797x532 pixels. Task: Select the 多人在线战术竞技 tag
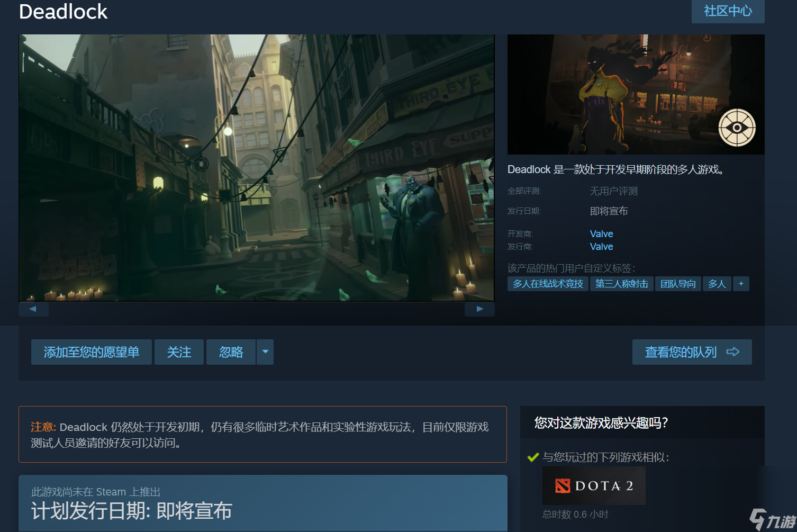(548, 284)
